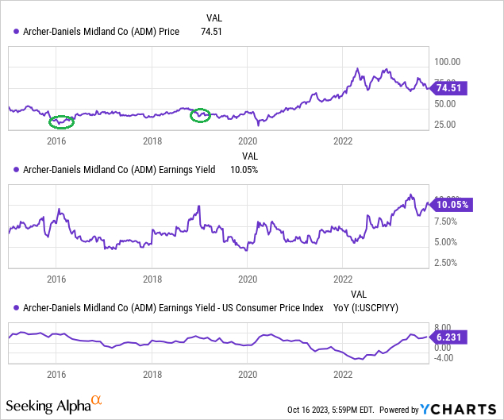Click the Seeking Alpha logo
Image resolution: width=504 pixels, height=420 pixels.
tap(54, 405)
